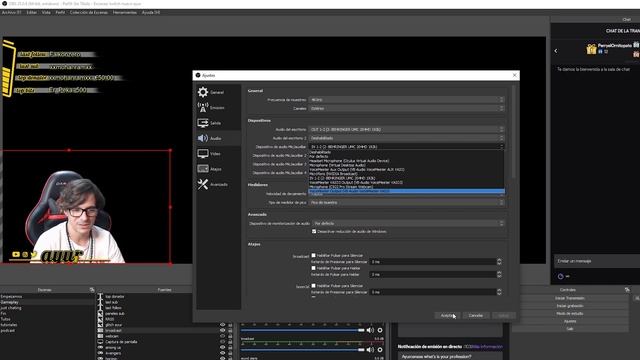Lock the broadcast source
This screenshot has width=640, height=360.
[230, 330]
